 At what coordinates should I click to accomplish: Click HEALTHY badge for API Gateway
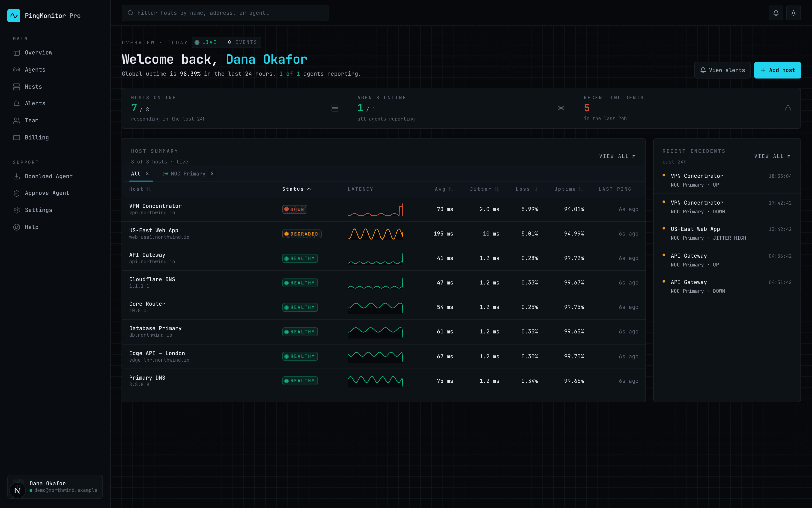point(300,258)
